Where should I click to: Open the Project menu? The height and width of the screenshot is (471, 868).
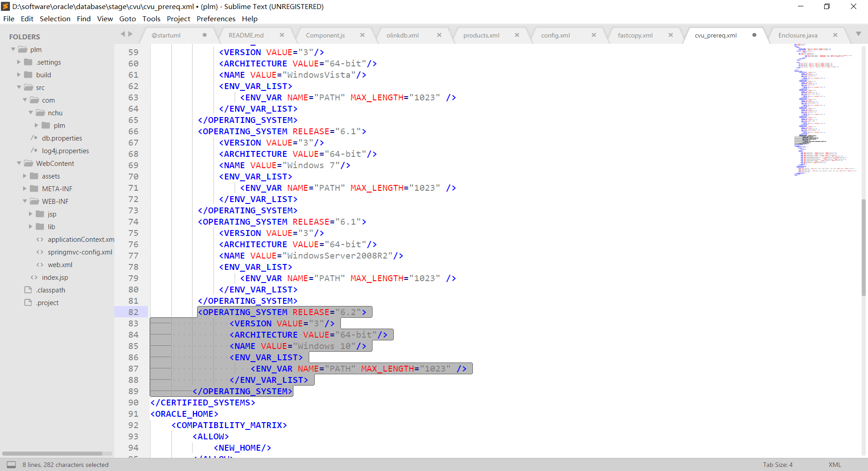[x=179, y=19]
